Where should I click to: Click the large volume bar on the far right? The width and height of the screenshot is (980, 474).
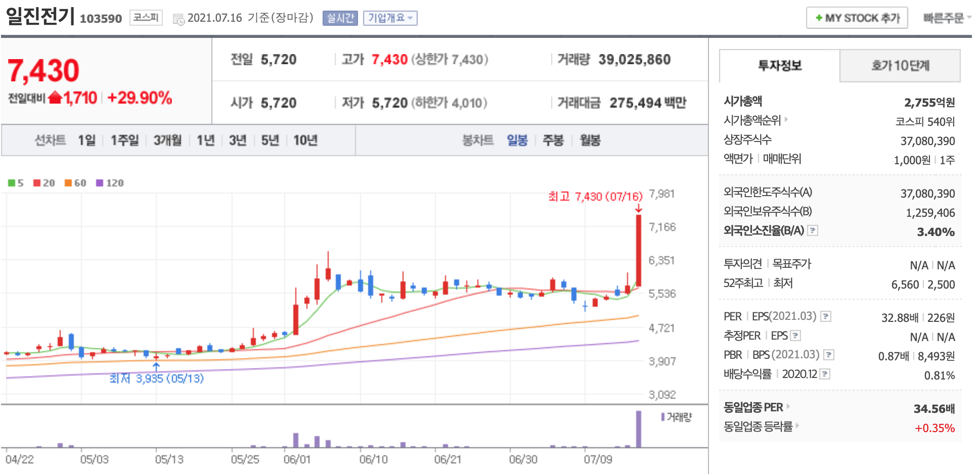639,429
